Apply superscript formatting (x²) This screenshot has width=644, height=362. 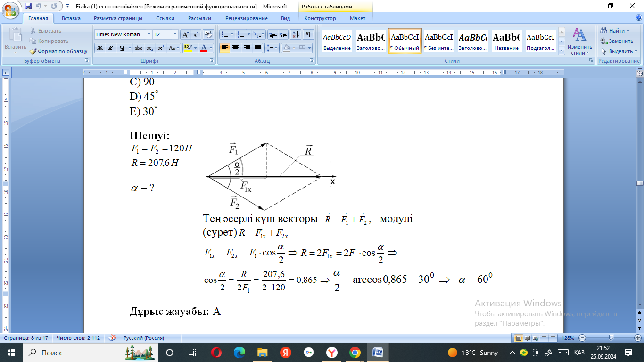(x=161, y=48)
